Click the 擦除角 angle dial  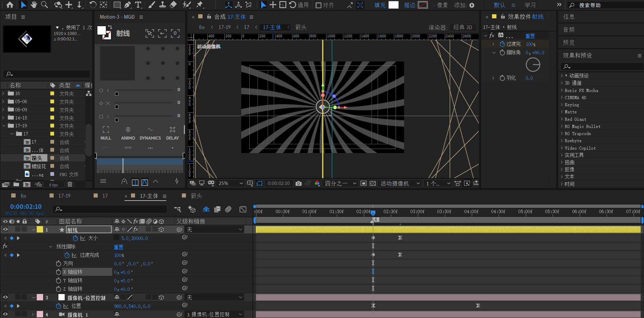(533, 65)
